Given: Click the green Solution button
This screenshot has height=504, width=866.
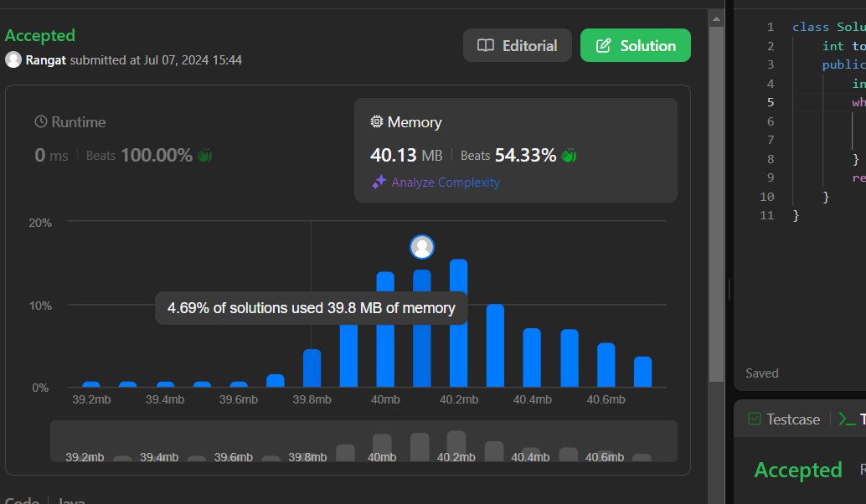Looking at the screenshot, I should point(635,45).
